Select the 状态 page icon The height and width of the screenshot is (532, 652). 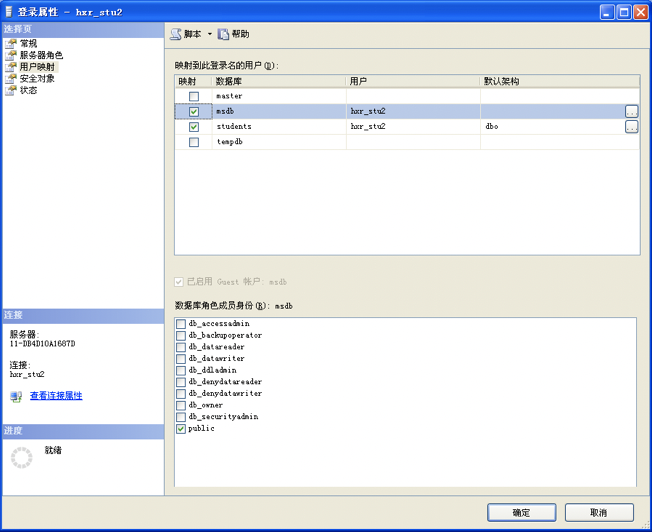[x=11, y=90]
